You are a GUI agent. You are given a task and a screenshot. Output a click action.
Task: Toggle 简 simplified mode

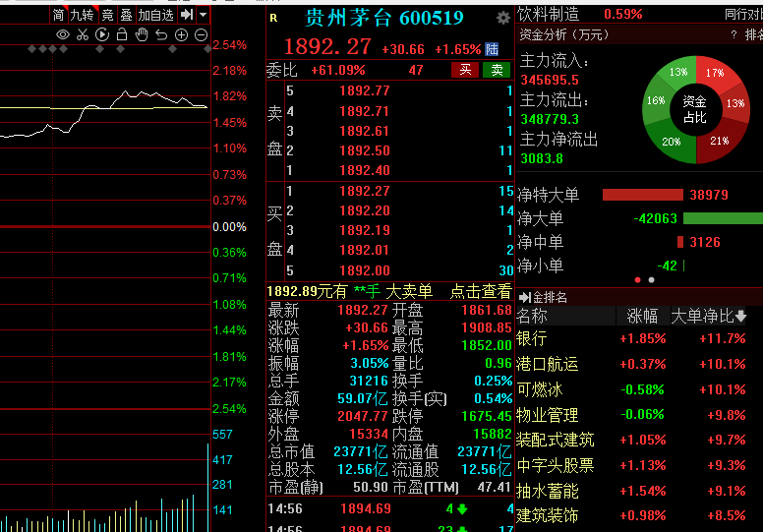(58, 15)
